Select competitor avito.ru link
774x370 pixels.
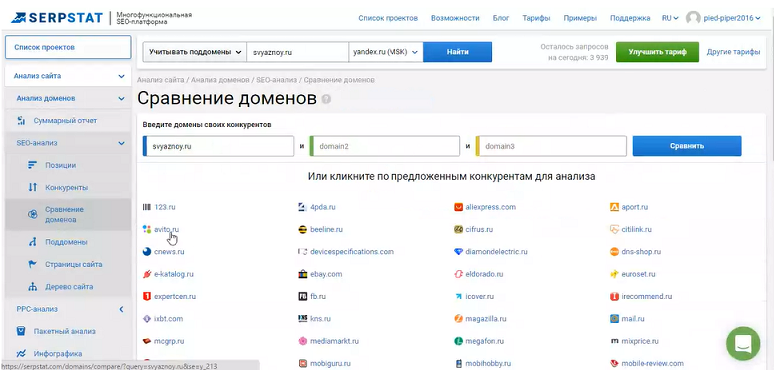(167, 229)
